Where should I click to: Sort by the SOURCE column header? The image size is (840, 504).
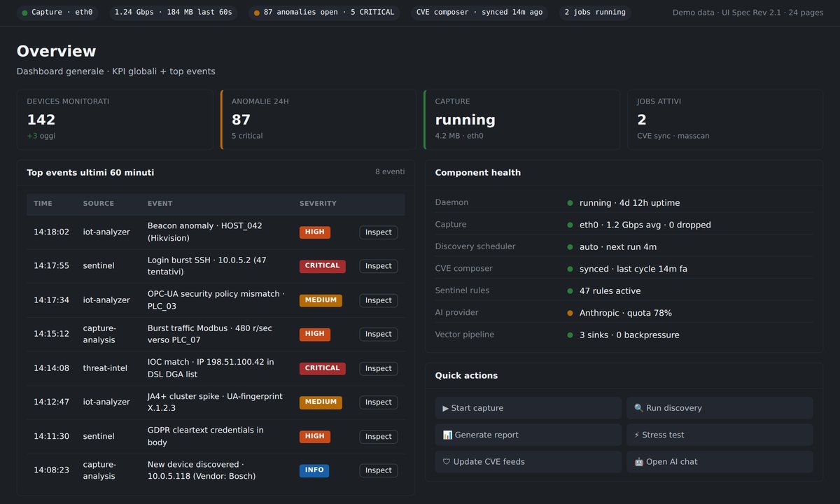pyautogui.click(x=99, y=204)
